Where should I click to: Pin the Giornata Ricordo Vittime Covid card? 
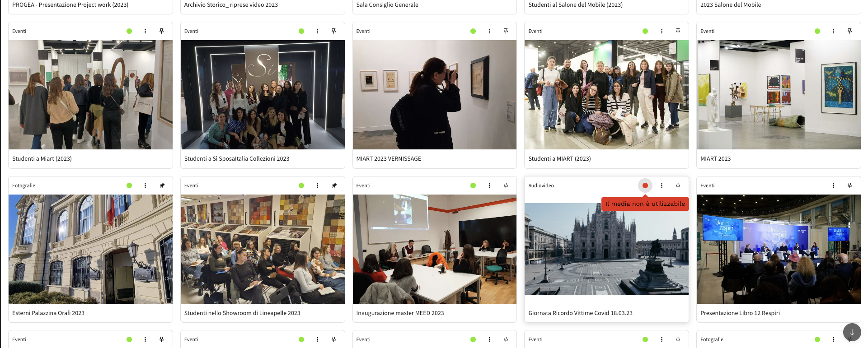pyautogui.click(x=678, y=186)
